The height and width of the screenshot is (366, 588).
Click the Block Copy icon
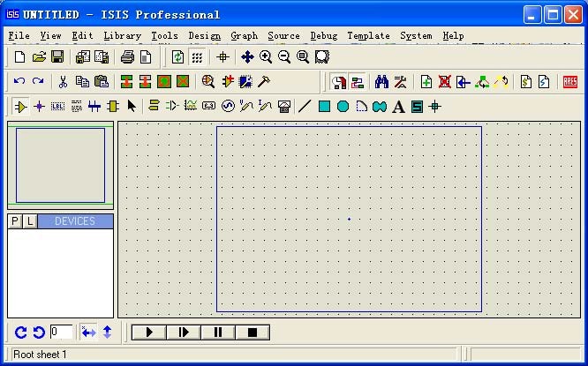pyautogui.click(x=127, y=82)
